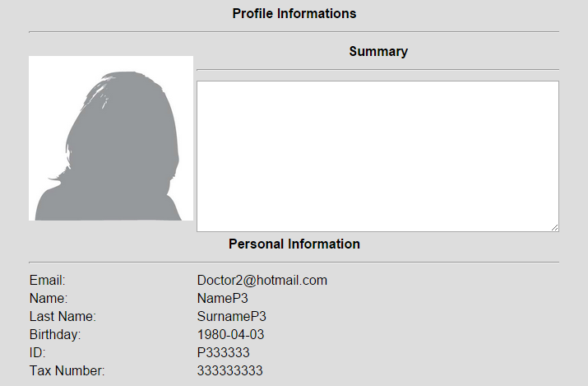Click the P333333 ID value

[x=223, y=352]
